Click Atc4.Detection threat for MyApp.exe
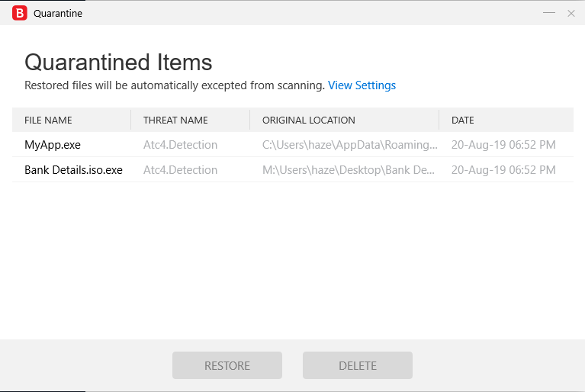The width and height of the screenshot is (585, 392). [x=180, y=145]
